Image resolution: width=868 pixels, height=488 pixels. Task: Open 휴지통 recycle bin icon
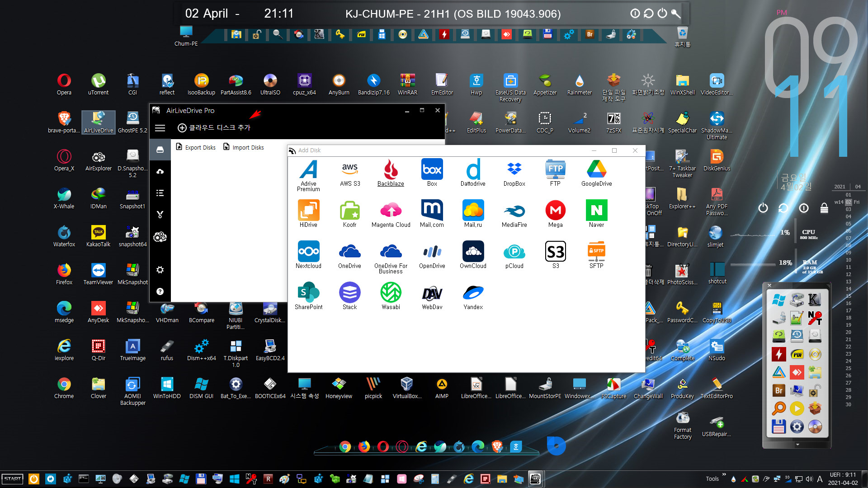[682, 37]
